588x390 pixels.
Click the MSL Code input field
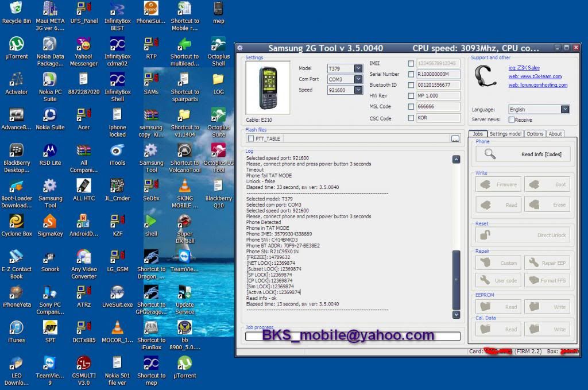pyautogui.click(x=438, y=107)
